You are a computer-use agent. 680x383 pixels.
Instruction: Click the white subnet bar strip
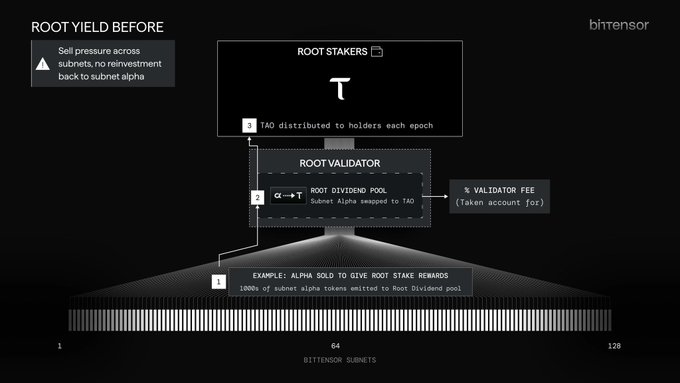click(x=340, y=320)
